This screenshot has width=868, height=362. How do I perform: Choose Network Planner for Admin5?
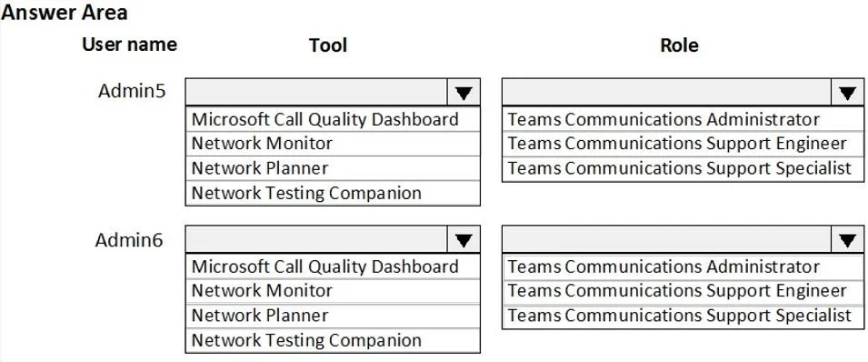[x=333, y=168]
